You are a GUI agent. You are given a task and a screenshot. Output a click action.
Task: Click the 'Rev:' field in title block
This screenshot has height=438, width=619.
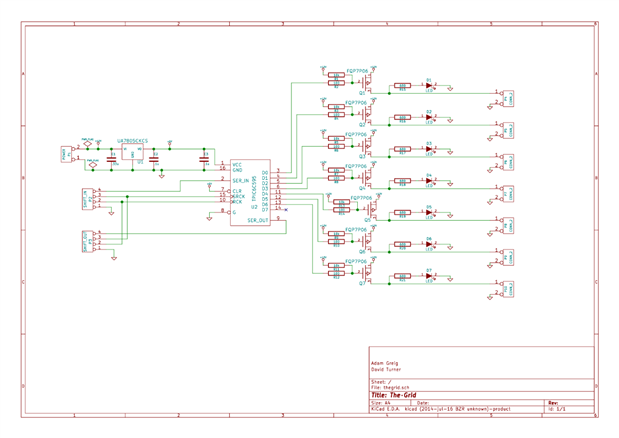553,403
